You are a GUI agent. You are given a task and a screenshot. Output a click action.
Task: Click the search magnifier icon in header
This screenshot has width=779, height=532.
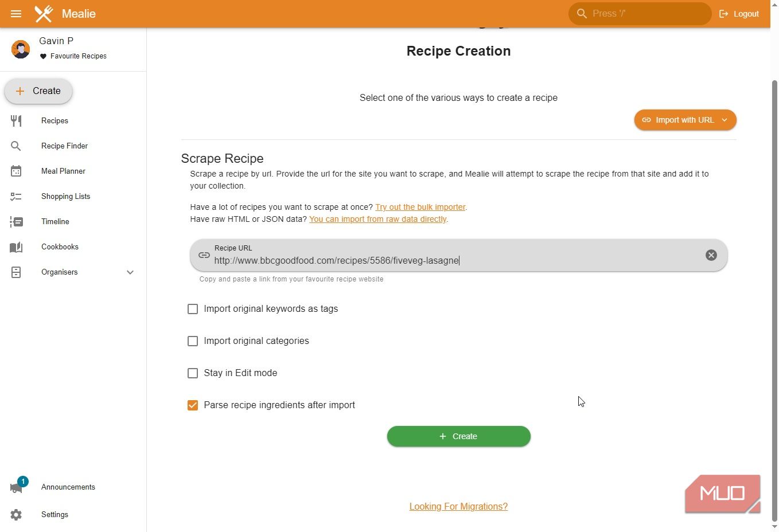click(x=582, y=13)
